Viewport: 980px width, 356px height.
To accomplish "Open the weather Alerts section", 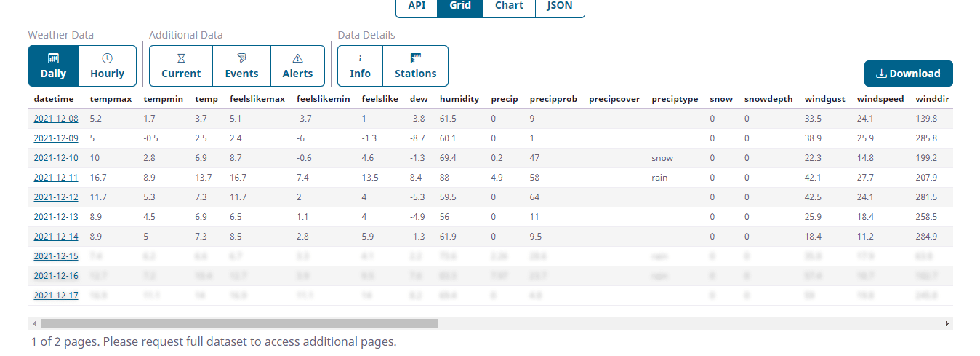I will point(297,66).
